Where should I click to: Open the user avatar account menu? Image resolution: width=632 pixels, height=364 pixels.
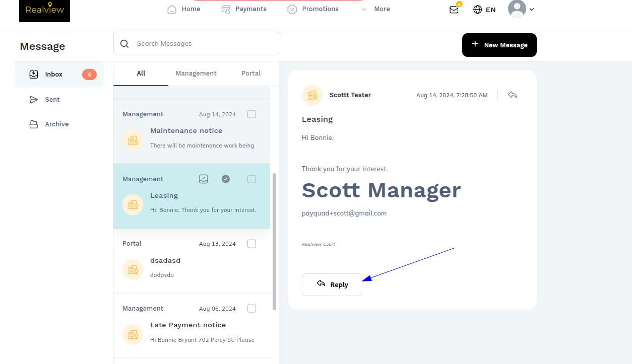tap(521, 9)
